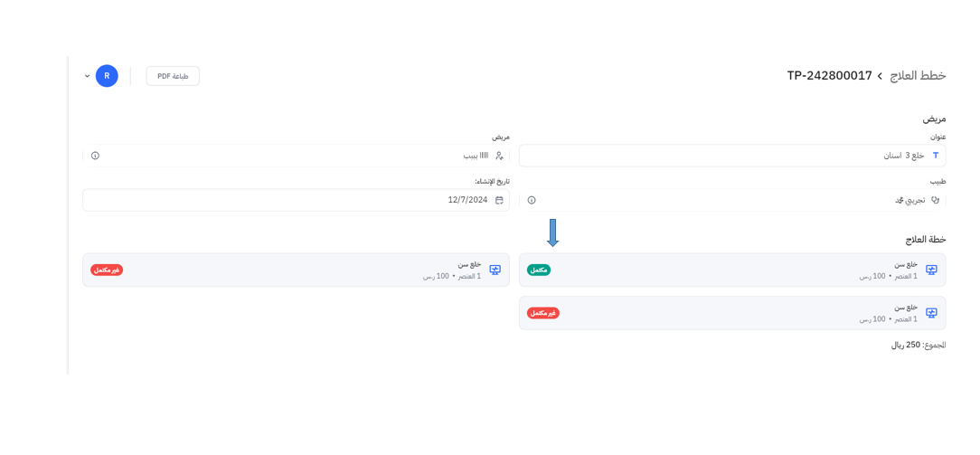Show patient info via the info icon
This screenshot has height=455, width=980.
(x=95, y=156)
